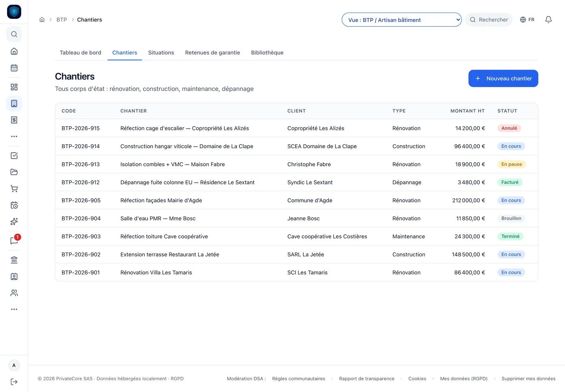Click the logout icon at sidebar bottom
The image size is (565, 392).
pyautogui.click(x=14, y=382)
